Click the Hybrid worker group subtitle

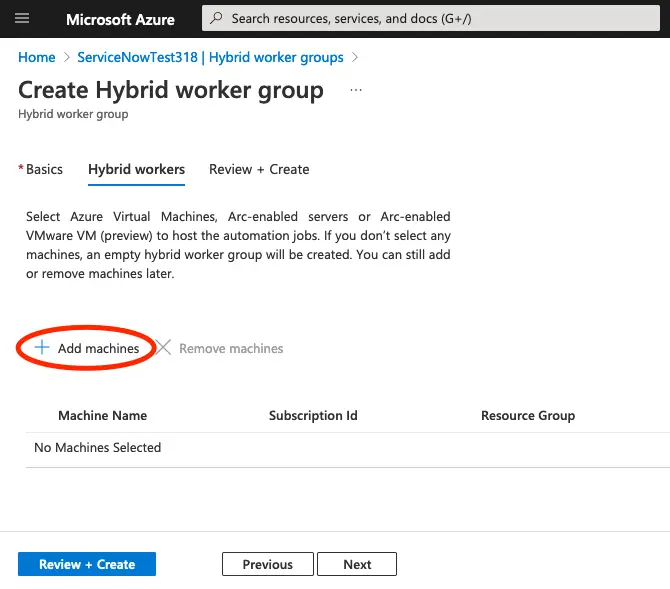(x=73, y=114)
